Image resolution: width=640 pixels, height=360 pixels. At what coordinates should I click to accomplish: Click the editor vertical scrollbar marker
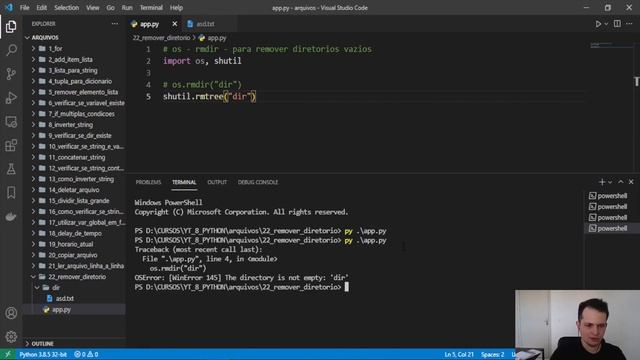(637, 81)
